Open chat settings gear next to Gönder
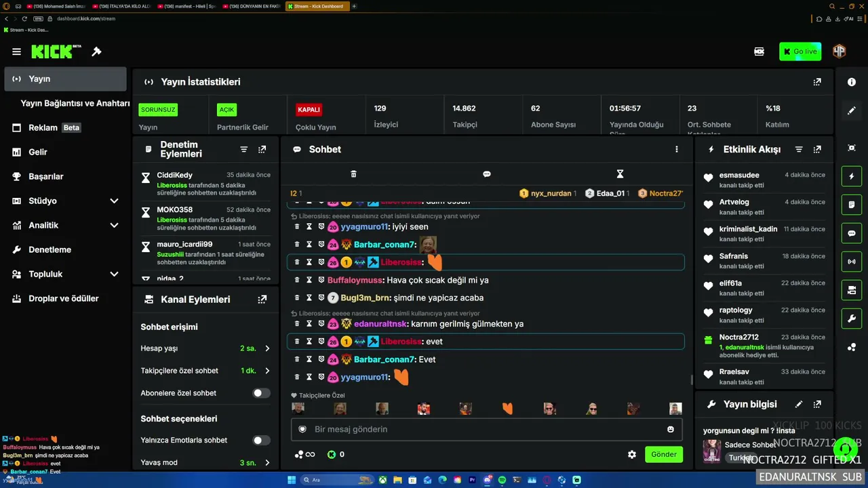868x488 pixels. point(632,455)
